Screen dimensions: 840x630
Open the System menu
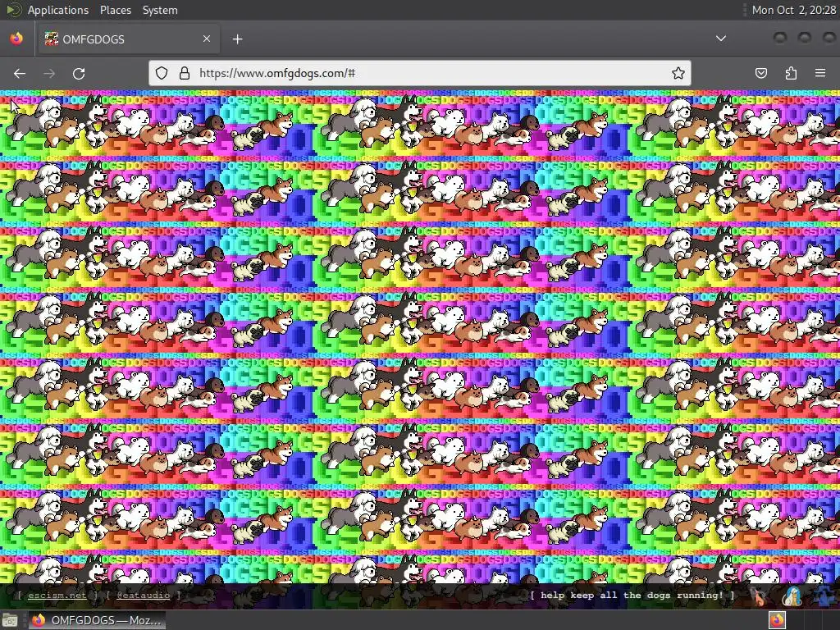[x=160, y=10]
